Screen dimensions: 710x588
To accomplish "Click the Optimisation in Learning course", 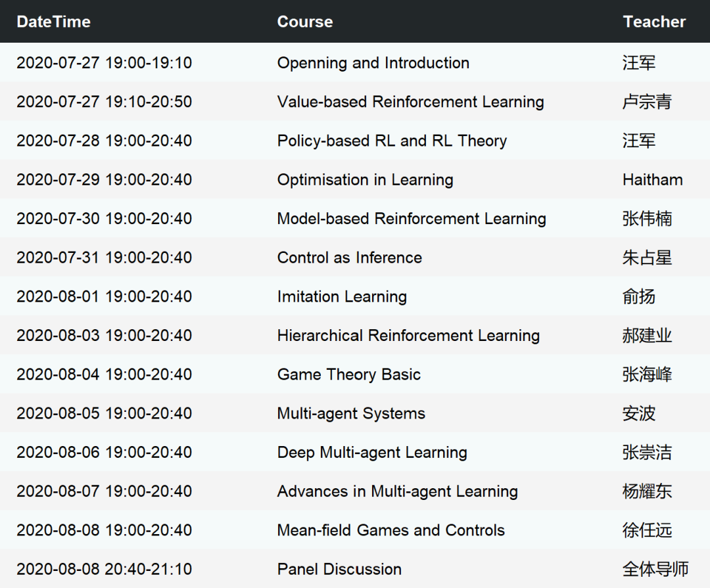I will click(x=365, y=180).
